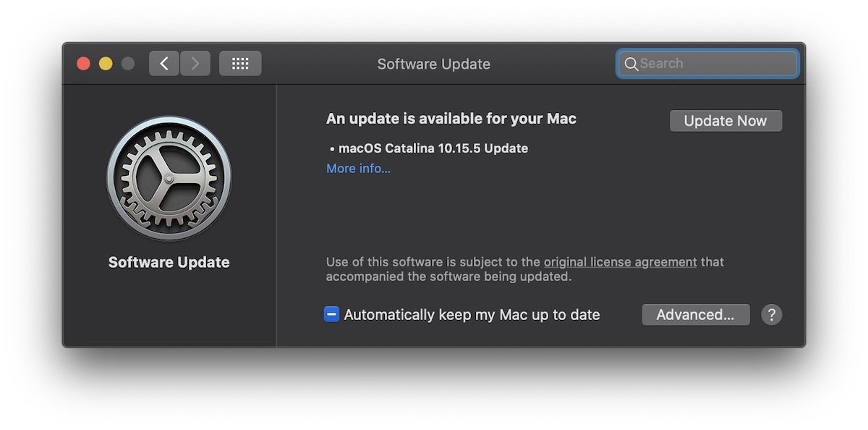Focus the Search input field
Viewport: 868px width, 430px height.
click(716, 64)
